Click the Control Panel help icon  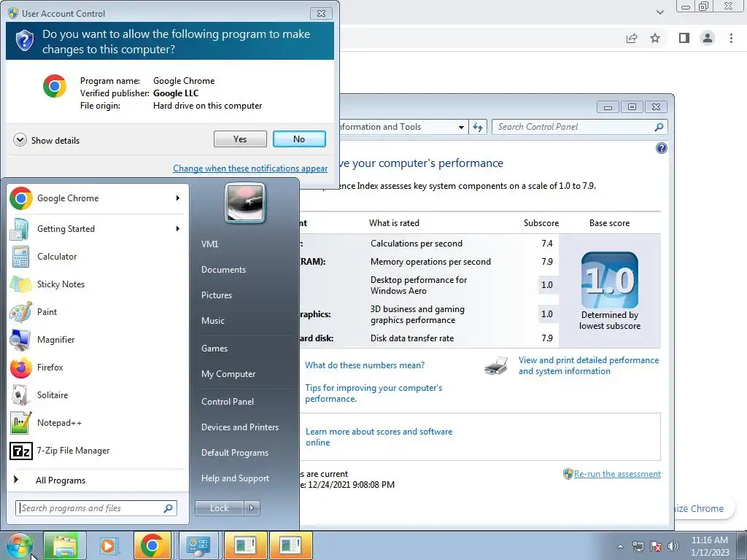pos(661,148)
